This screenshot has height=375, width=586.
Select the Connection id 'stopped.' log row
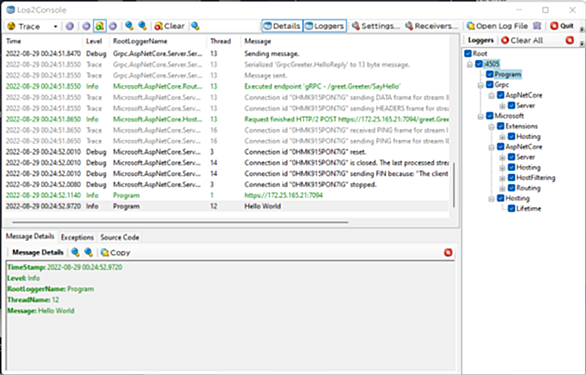(x=226, y=185)
